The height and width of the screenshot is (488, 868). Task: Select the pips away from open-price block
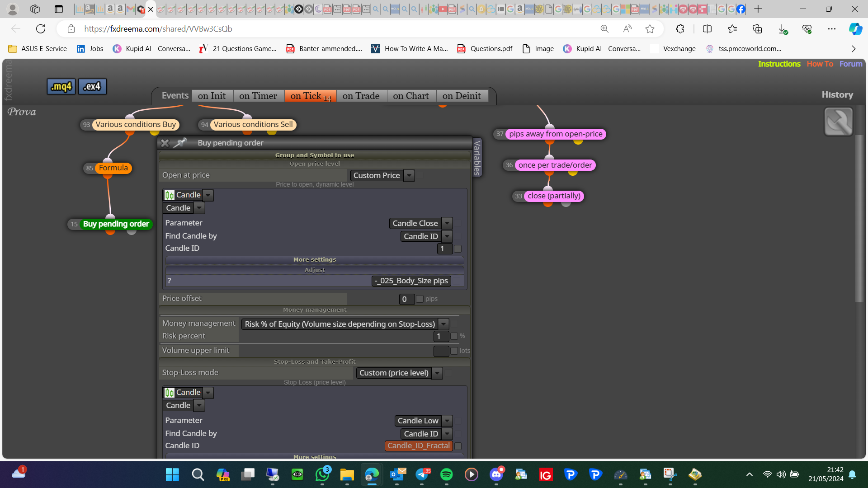coord(556,134)
